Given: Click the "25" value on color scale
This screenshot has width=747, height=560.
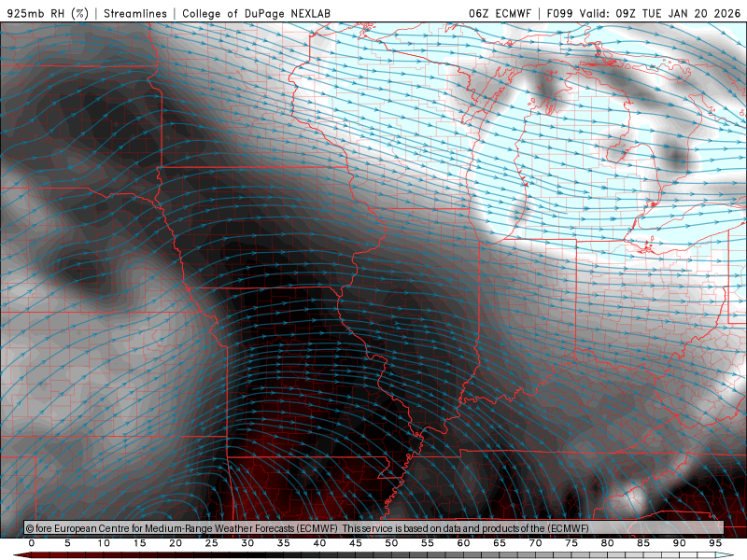Looking at the screenshot, I should [x=212, y=543].
